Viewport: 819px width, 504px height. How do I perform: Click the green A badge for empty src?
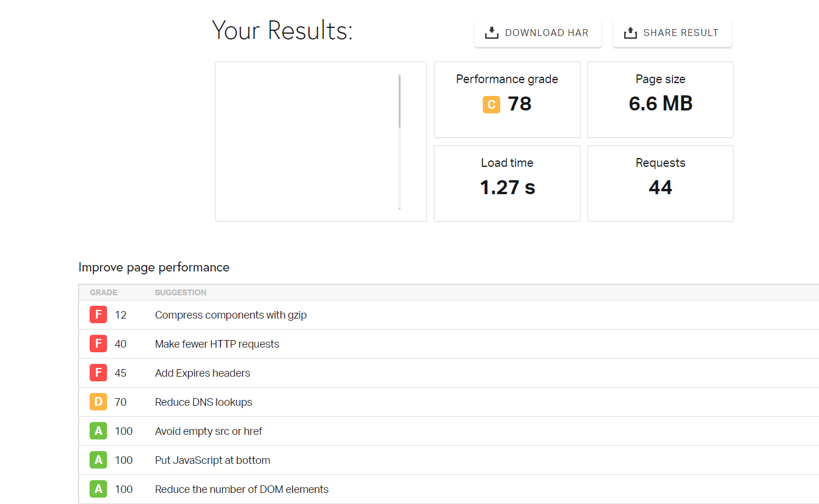click(x=98, y=431)
